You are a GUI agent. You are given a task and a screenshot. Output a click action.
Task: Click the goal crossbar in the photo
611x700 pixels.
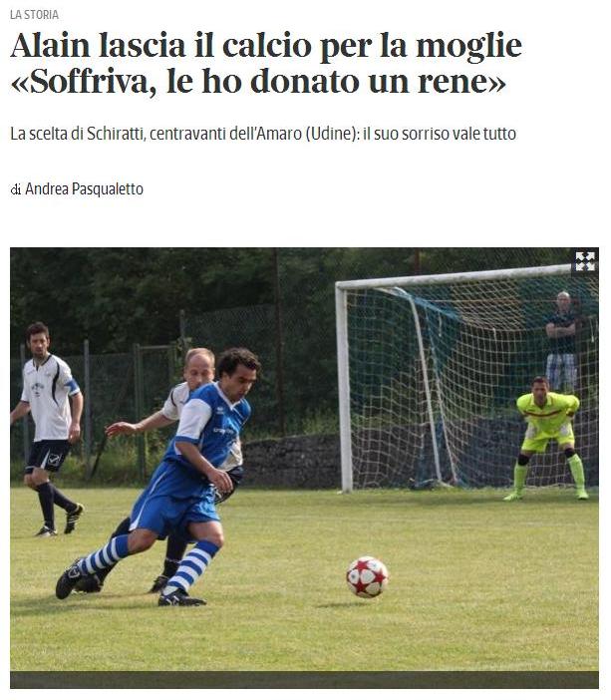point(455,276)
